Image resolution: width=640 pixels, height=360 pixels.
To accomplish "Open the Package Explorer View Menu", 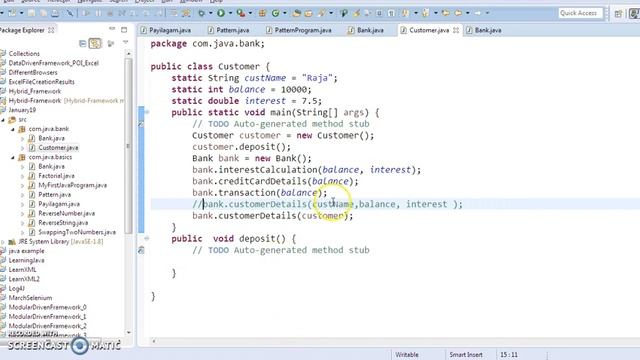I will 125,43.
